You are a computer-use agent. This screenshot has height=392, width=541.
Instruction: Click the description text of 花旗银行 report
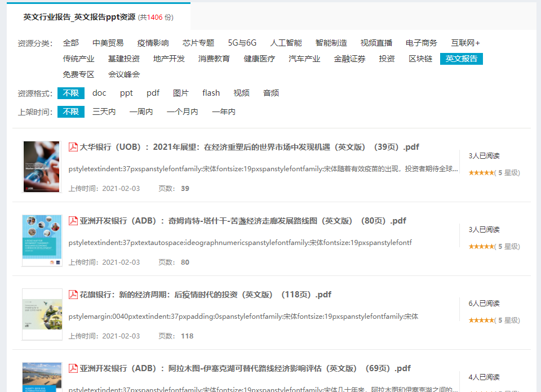click(243, 317)
